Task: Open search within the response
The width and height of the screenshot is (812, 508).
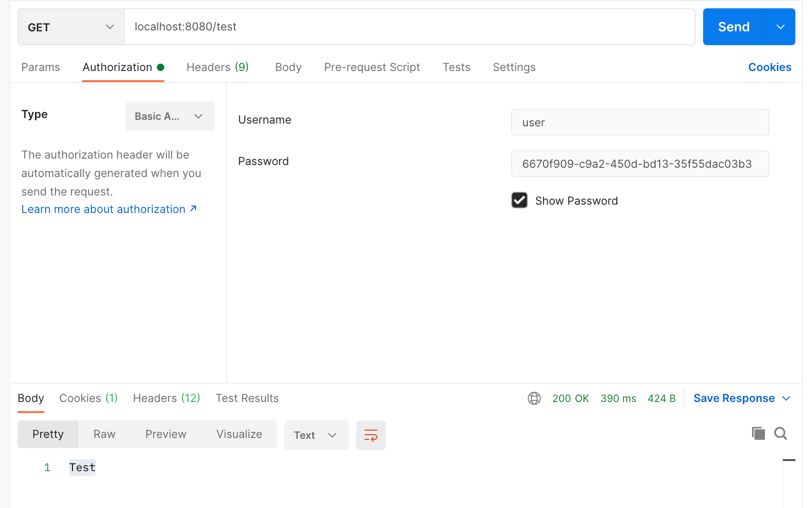Action: coord(781,433)
